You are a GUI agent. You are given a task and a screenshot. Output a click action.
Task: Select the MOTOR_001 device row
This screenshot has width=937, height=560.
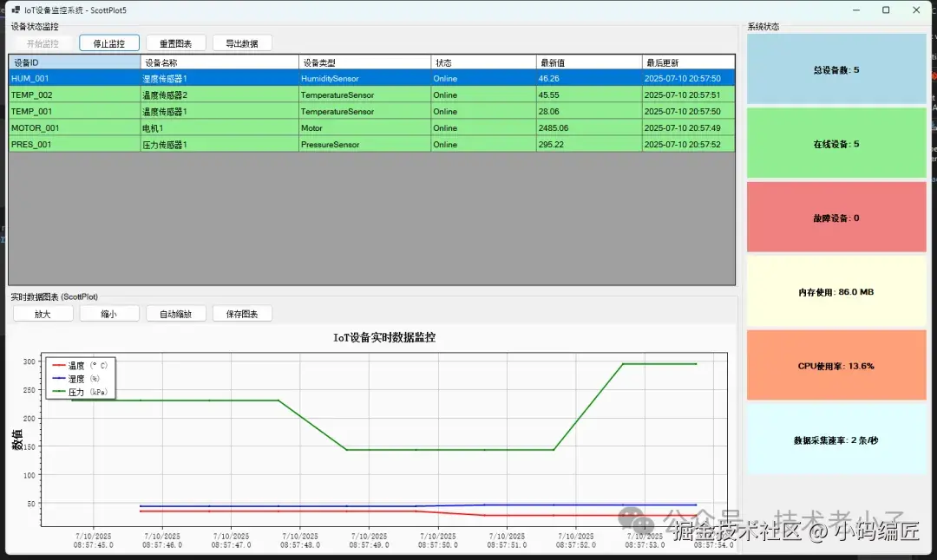click(371, 127)
